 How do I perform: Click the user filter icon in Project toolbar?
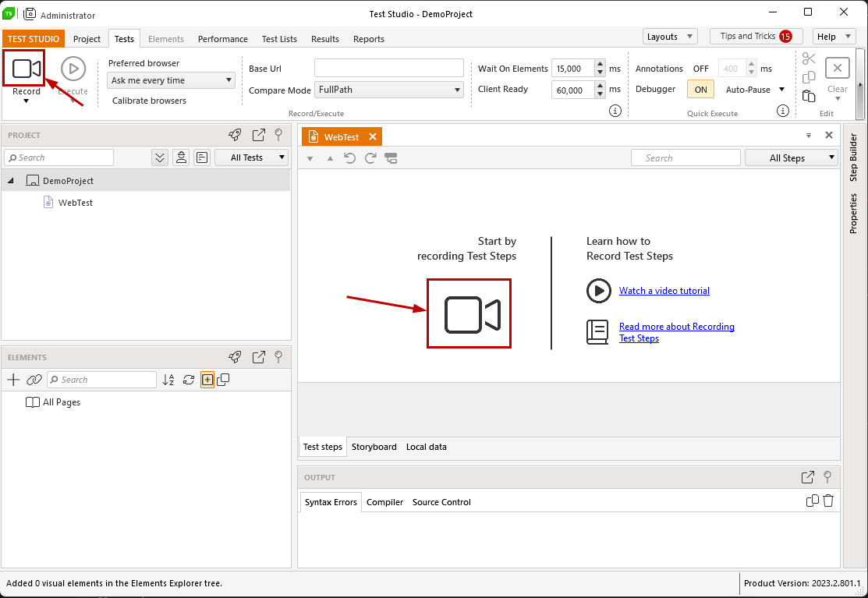tap(181, 157)
